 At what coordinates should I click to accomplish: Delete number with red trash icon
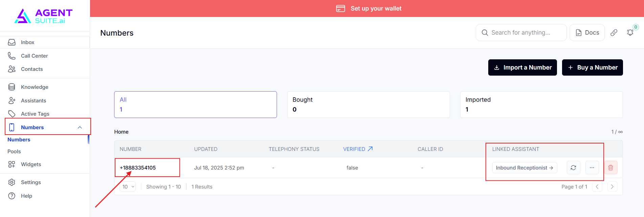coord(610,167)
